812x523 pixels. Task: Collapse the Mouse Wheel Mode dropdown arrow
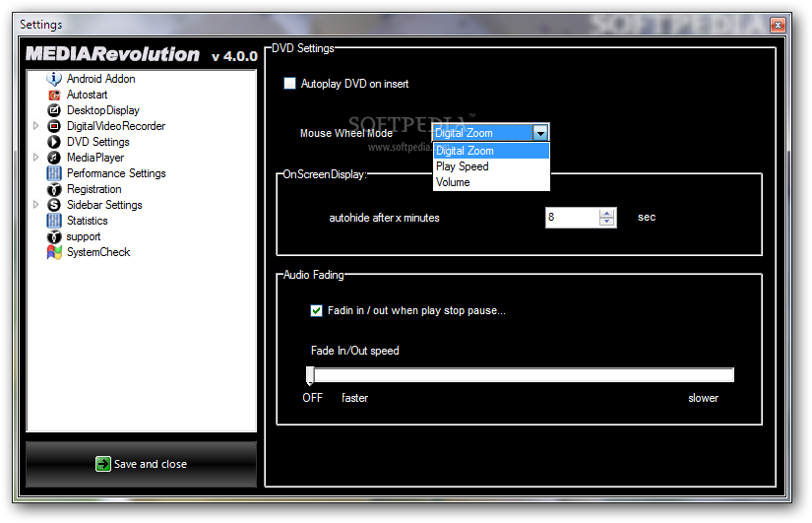540,133
